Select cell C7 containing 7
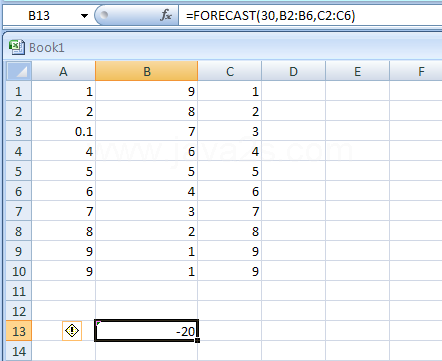The height and width of the screenshot is (361, 442). 230,211
